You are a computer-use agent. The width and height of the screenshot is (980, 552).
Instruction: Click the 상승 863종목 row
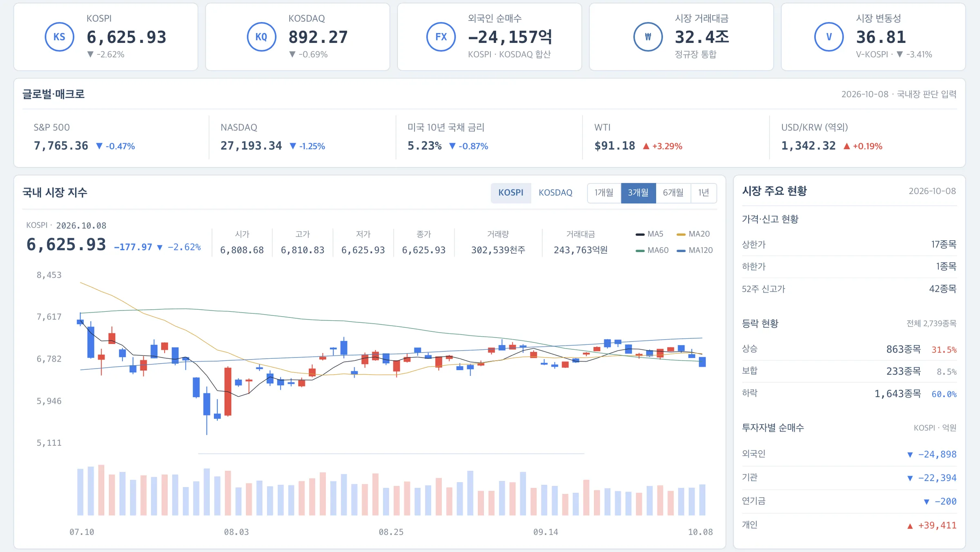(849, 349)
